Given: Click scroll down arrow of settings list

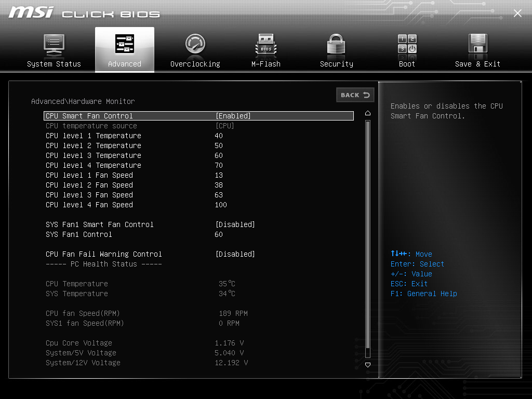Looking at the screenshot, I should [x=368, y=365].
